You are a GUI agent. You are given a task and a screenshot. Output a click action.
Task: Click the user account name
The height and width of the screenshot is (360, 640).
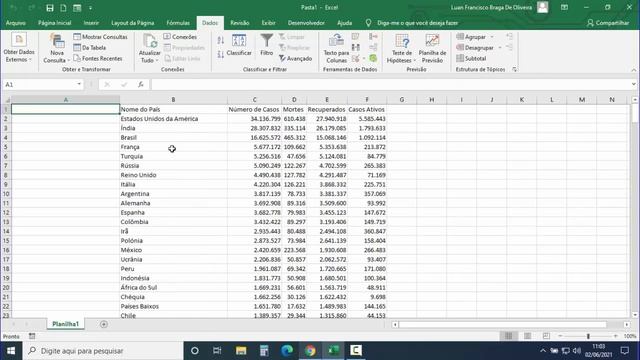[x=491, y=7]
